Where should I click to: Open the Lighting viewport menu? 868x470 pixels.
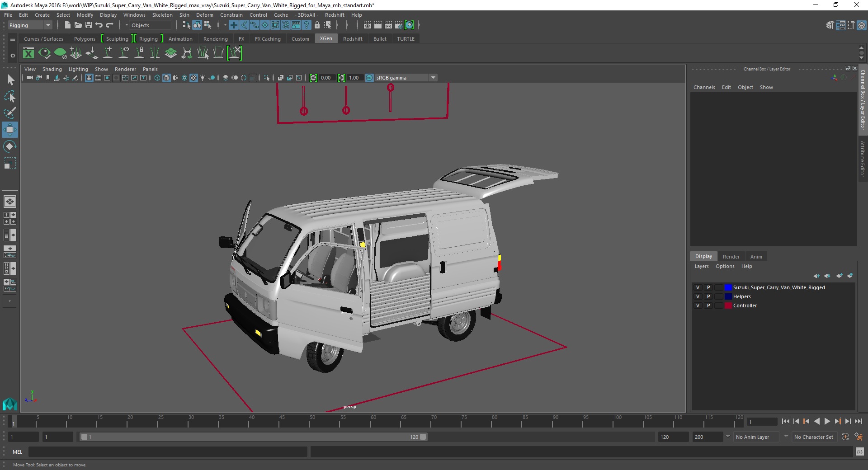[x=78, y=69]
